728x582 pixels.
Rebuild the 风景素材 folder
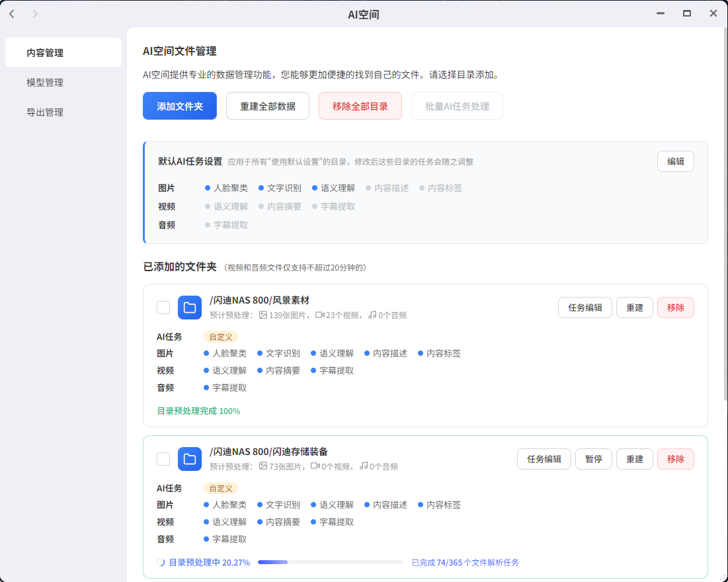[635, 308]
